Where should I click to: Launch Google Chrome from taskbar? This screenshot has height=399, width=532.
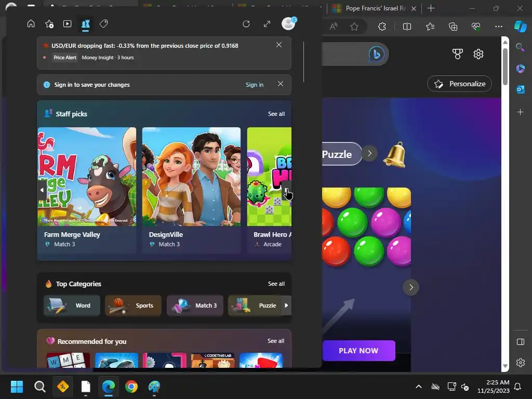pyautogui.click(x=131, y=387)
